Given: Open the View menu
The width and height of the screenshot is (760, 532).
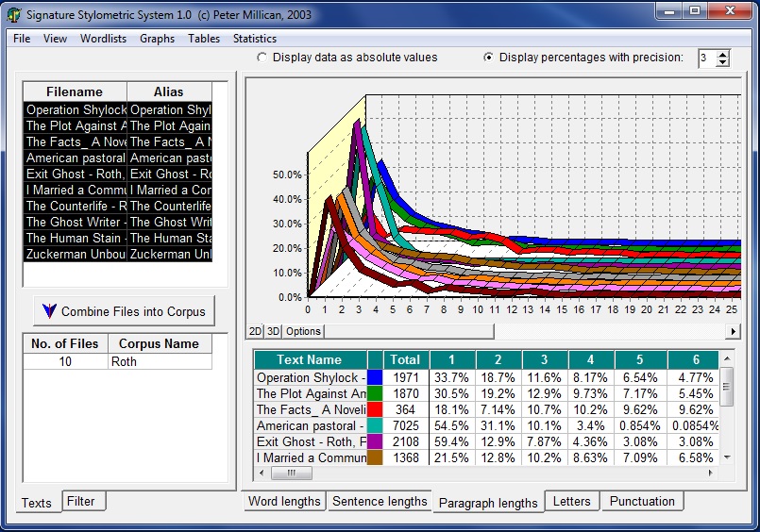Looking at the screenshot, I should click(55, 39).
